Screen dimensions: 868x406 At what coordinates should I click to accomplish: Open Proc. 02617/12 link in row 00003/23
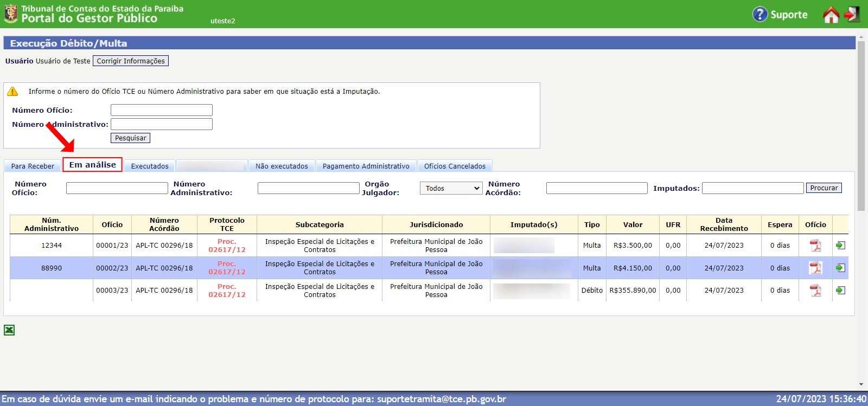227,291
